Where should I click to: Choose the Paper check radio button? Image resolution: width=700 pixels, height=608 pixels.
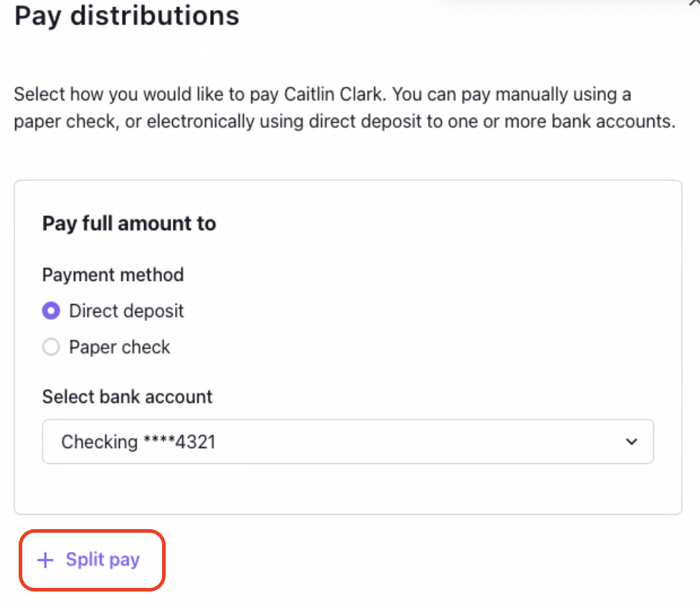click(x=51, y=348)
